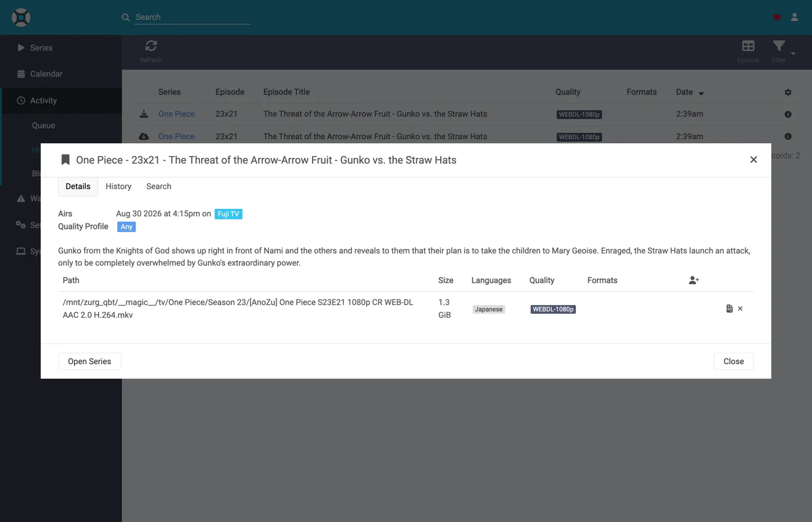The width and height of the screenshot is (812, 522).
Task: Switch to the Search tab
Action: tap(159, 186)
